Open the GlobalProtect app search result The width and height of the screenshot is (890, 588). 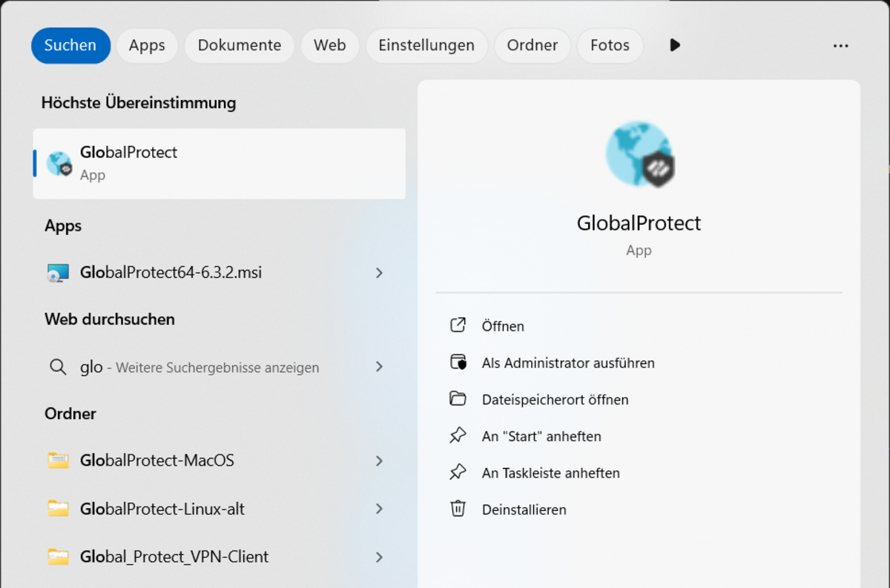(219, 163)
